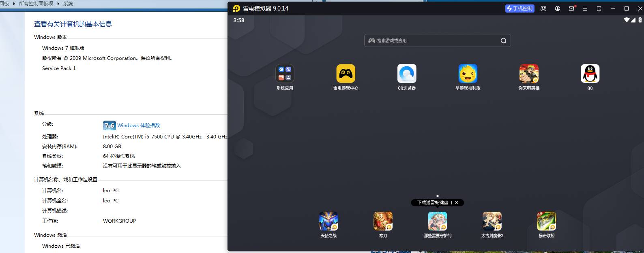
Task: Maximize the 雷电模拟器 window
Action: click(627, 9)
